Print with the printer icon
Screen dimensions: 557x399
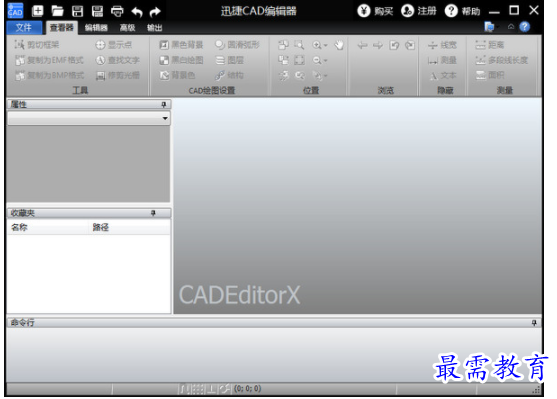coord(117,11)
